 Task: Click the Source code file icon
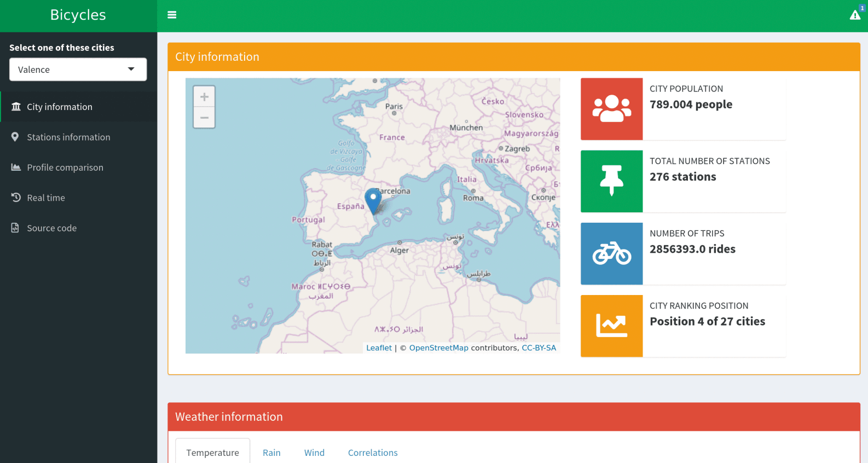coord(15,228)
